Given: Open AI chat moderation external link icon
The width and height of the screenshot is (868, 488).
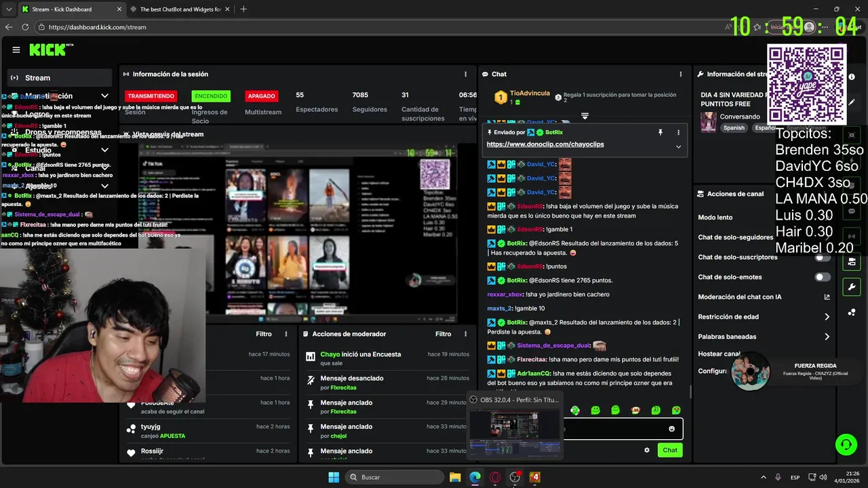Looking at the screenshot, I should pyautogui.click(x=827, y=297).
